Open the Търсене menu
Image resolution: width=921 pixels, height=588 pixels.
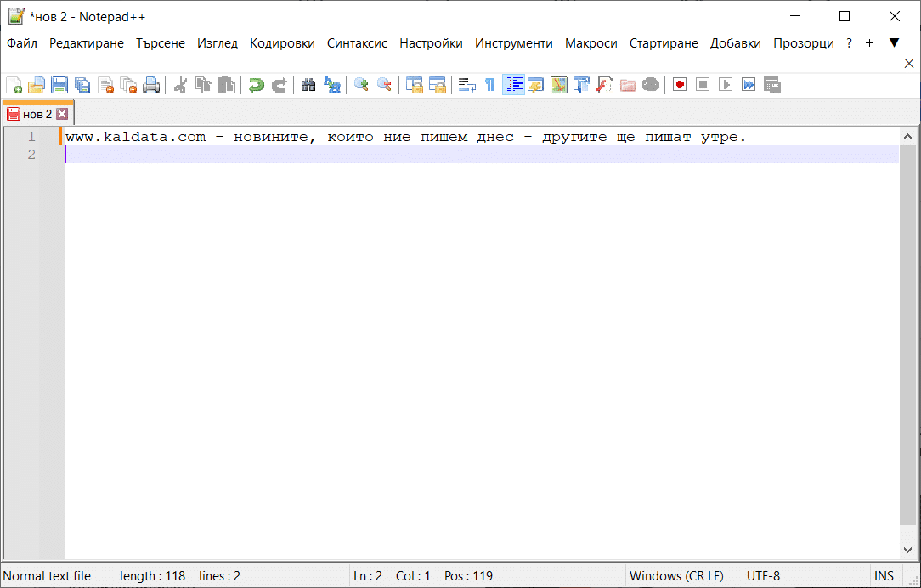(x=161, y=43)
